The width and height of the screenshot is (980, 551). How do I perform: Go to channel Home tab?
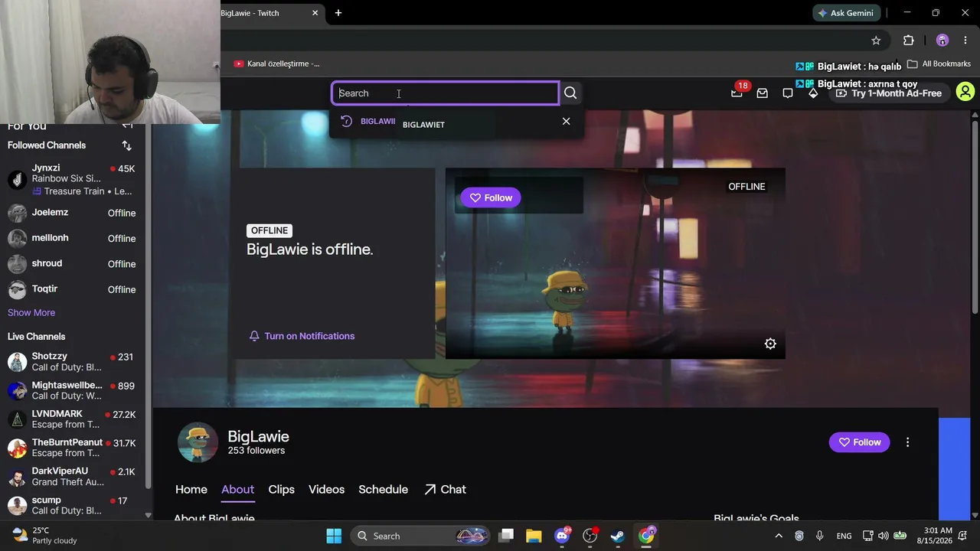pos(191,490)
